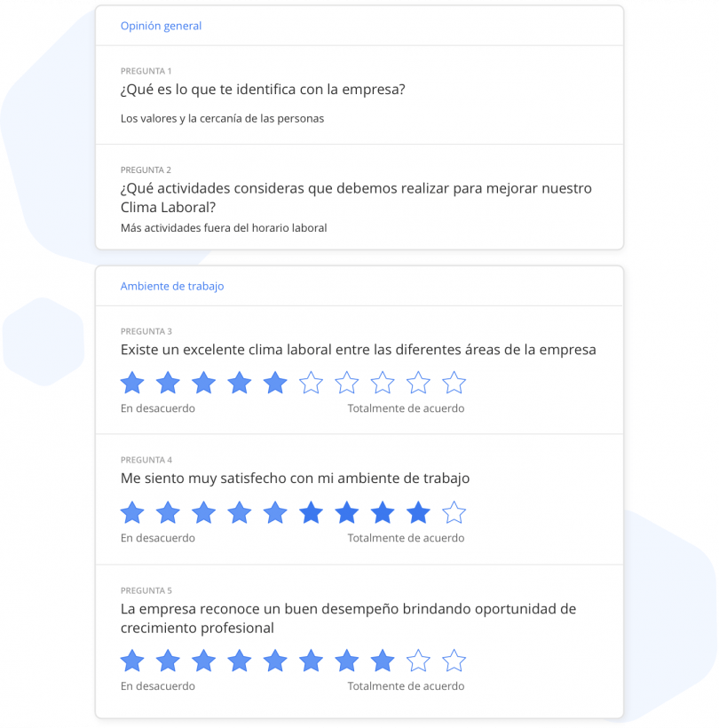The height and width of the screenshot is (728, 719).
Task: Rate Pregunta 5 with the last star
Action: [454, 661]
